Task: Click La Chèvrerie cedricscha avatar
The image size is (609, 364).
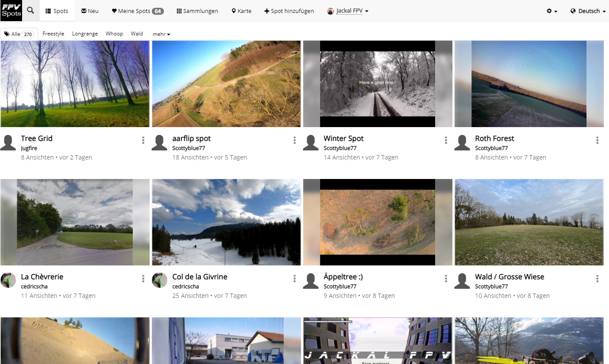Action: point(8,281)
